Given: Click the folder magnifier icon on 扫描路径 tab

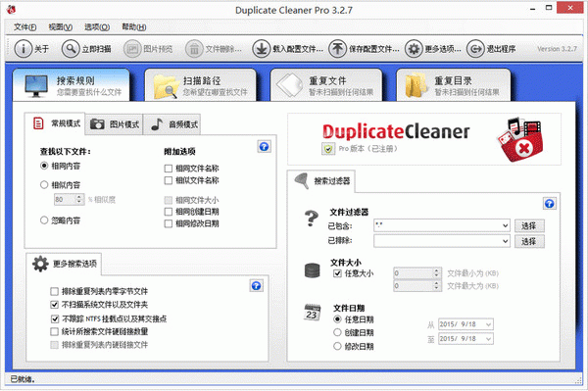Looking at the screenshot, I should click(x=166, y=86).
